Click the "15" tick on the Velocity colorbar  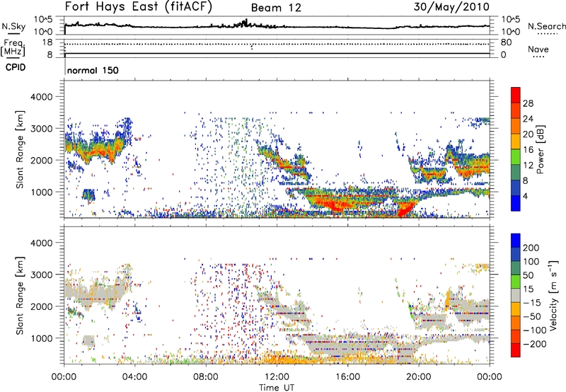(x=528, y=289)
